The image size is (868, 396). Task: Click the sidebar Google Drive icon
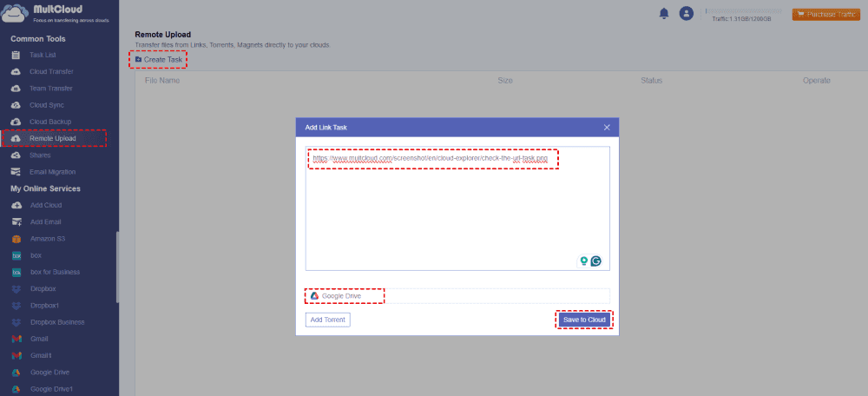tap(16, 373)
